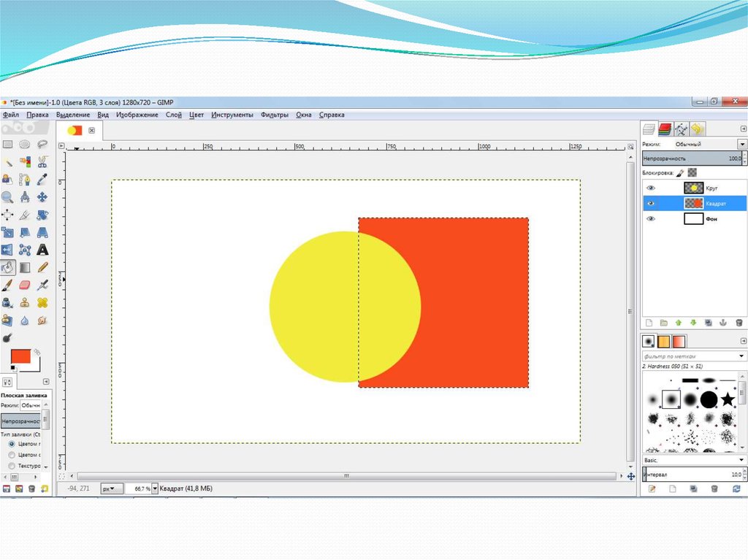748x560 pixels.
Task: Select the Pencil tool
Action: click(42, 268)
